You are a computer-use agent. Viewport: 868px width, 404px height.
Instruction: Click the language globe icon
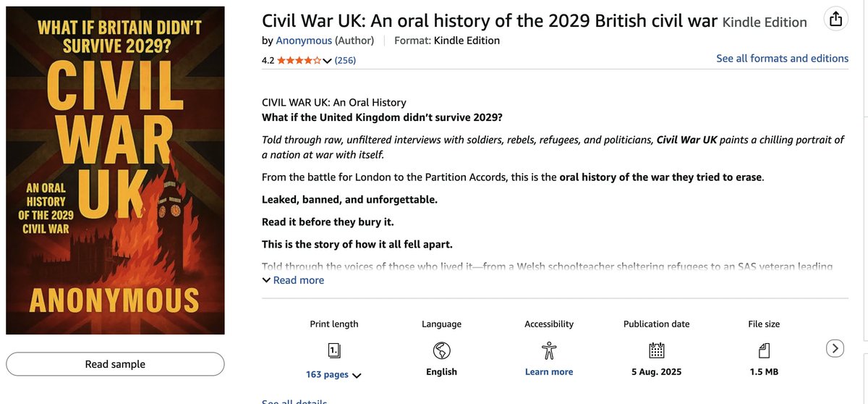pyautogui.click(x=441, y=350)
